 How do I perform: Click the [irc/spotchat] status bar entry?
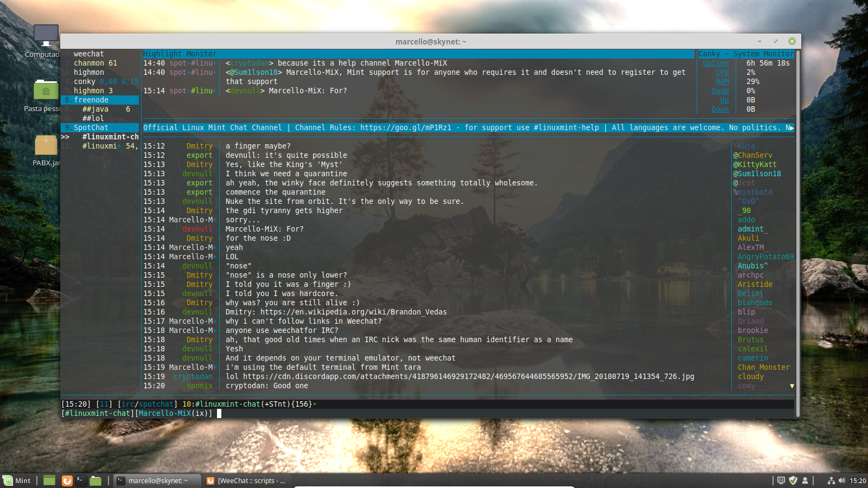[x=147, y=404]
